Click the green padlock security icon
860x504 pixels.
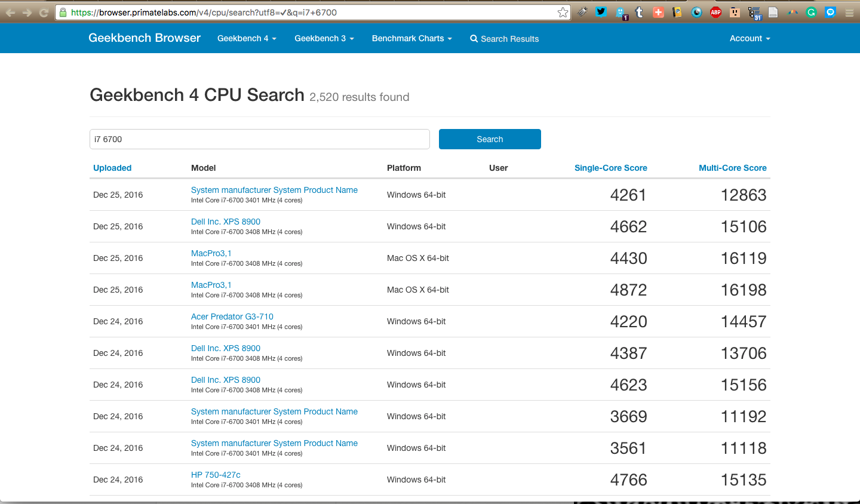click(63, 13)
